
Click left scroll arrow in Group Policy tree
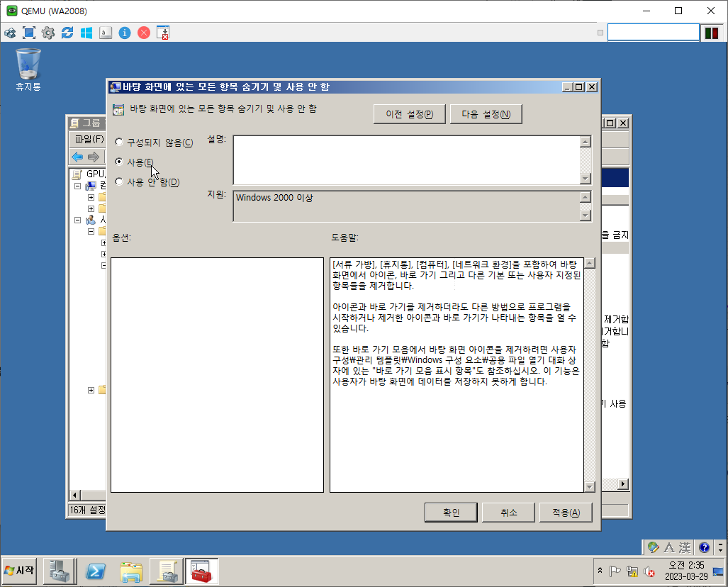click(x=74, y=495)
